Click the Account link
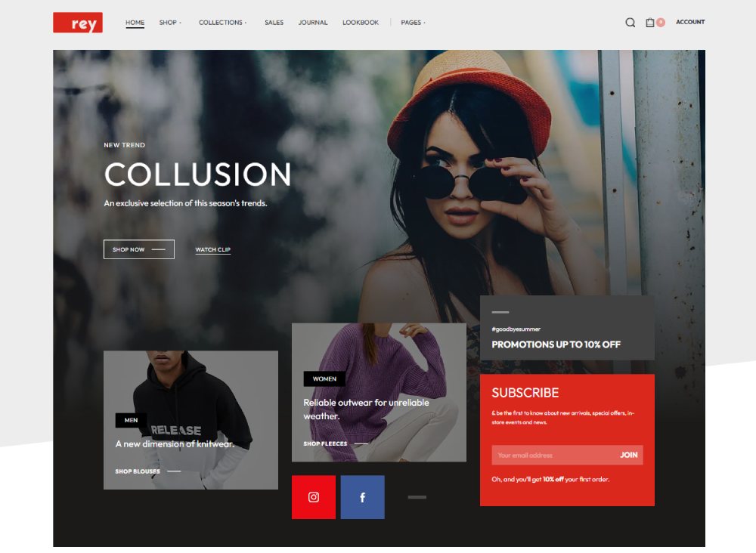756x553 pixels. pyautogui.click(x=689, y=22)
